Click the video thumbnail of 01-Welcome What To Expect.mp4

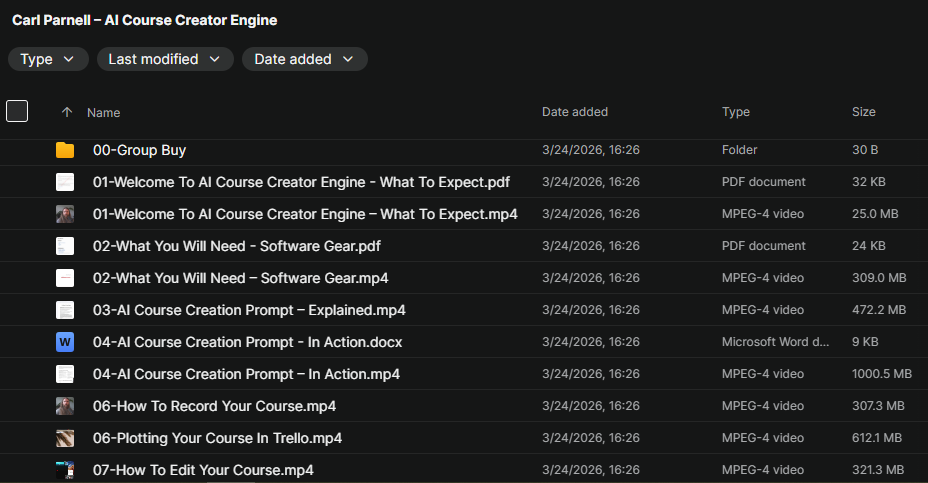[x=65, y=214]
